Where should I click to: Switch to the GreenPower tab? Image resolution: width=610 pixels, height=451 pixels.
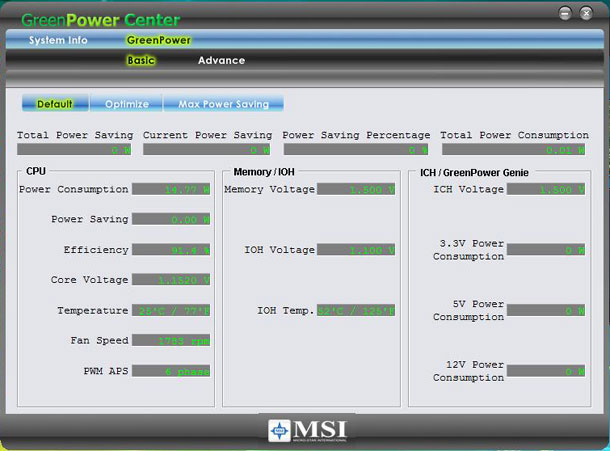click(x=159, y=40)
